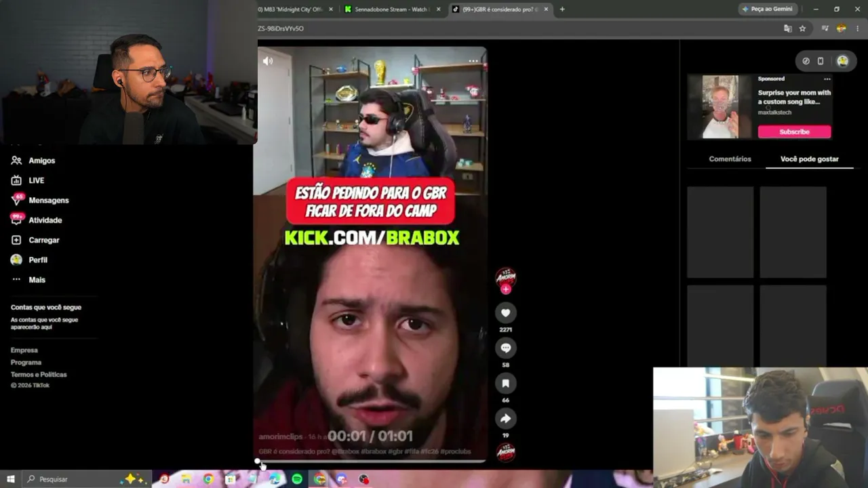The height and width of the screenshot is (488, 868).
Task: Open the Termos e Políticas link
Action: (x=39, y=375)
